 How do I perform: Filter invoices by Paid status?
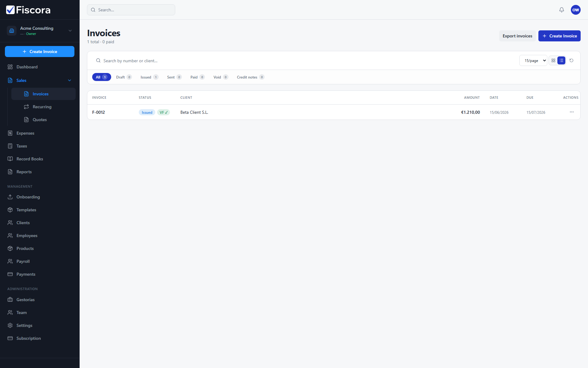[x=198, y=77]
